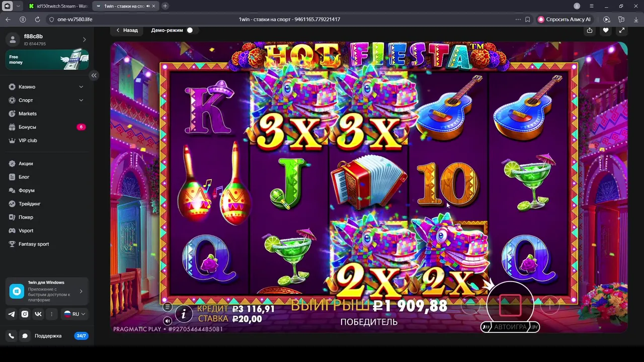Toggle game sound speaker icon
This screenshot has width=644, height=362.
[x=168, y=321]
